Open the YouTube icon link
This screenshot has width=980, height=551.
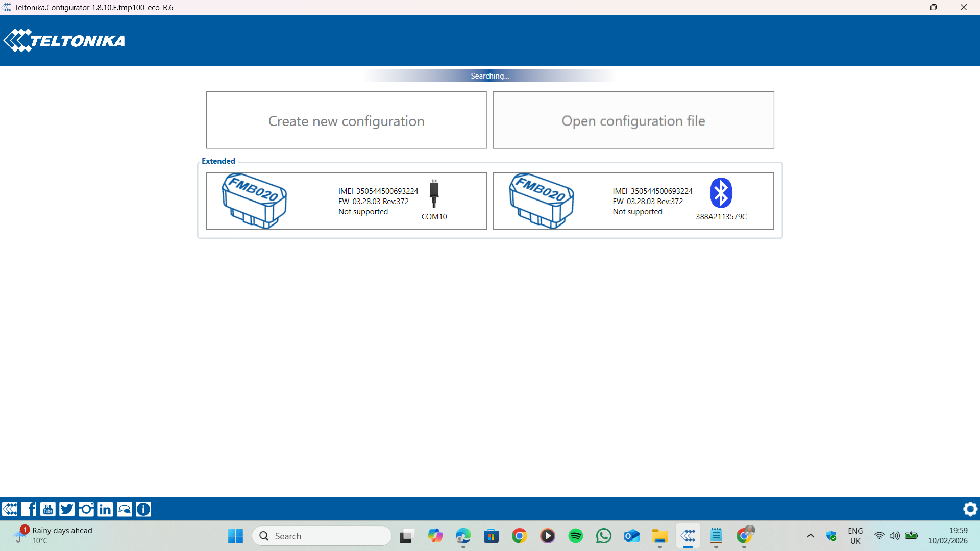48,509
